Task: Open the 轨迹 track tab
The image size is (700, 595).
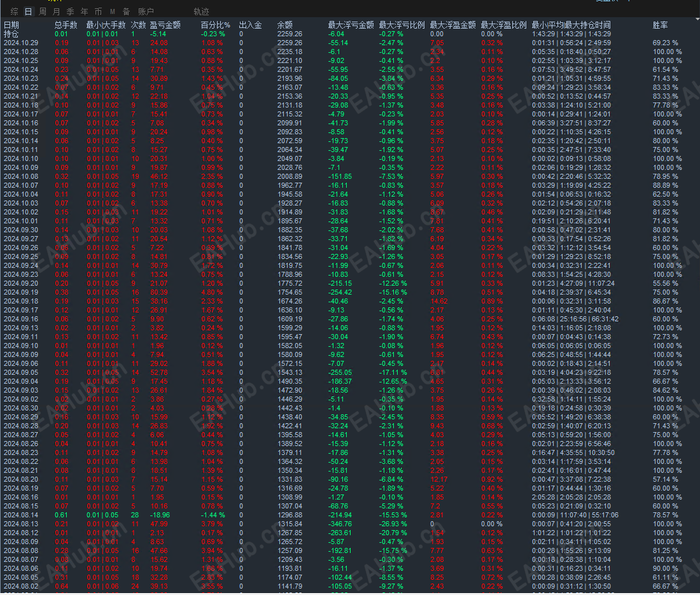Action: (201, 11)
